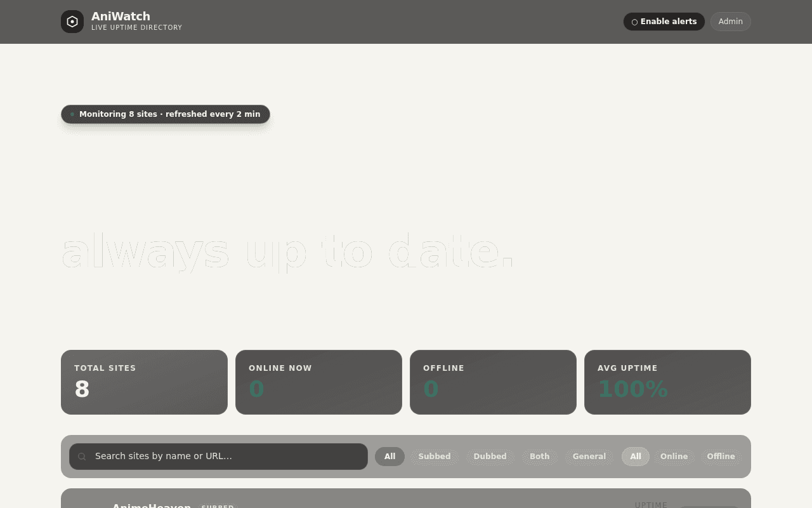Click the Monitoring 8 sites status pill

[166, 114]
